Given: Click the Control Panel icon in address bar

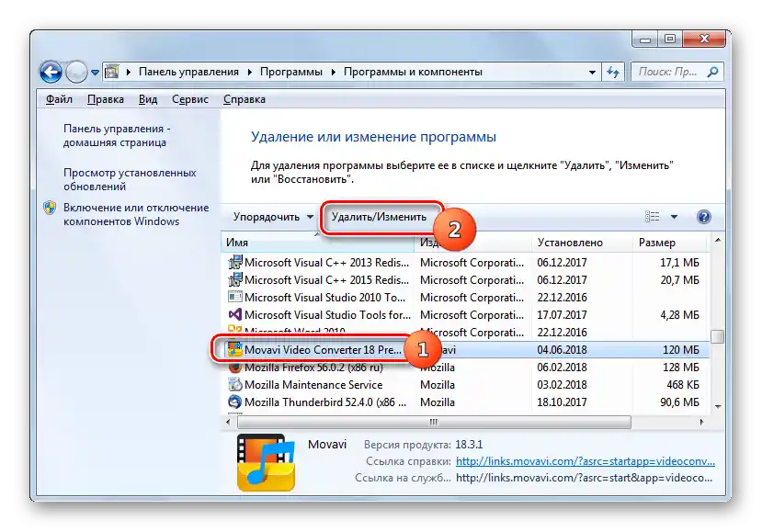Looking at the screenshot, I should pos(112,72).
